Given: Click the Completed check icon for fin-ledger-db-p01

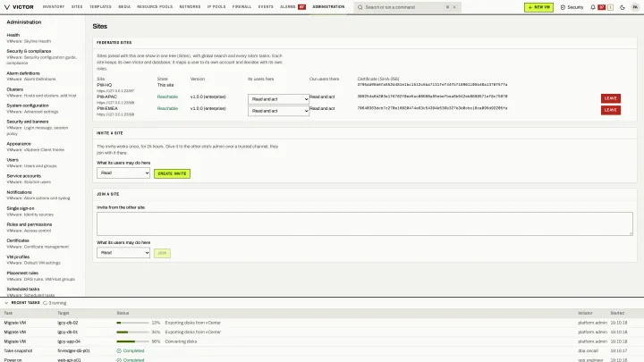Looking at the screenshot, I should click(x=119, y=351).
